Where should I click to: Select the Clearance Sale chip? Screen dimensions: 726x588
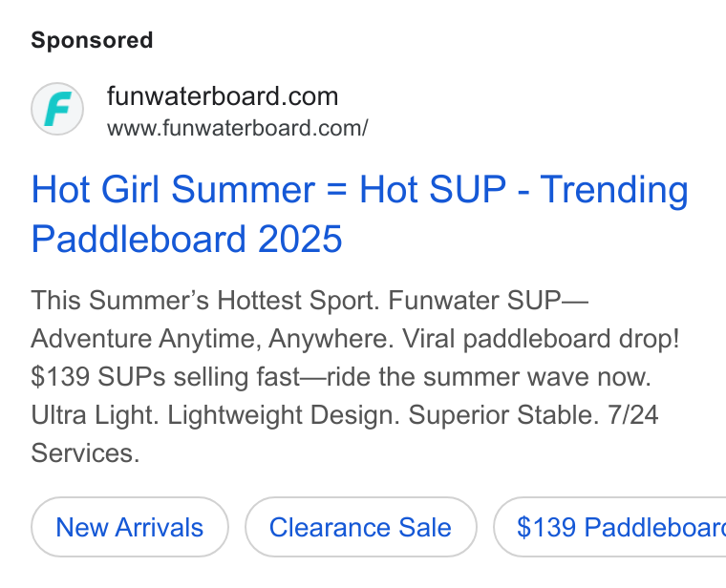(x=361, y=527)
